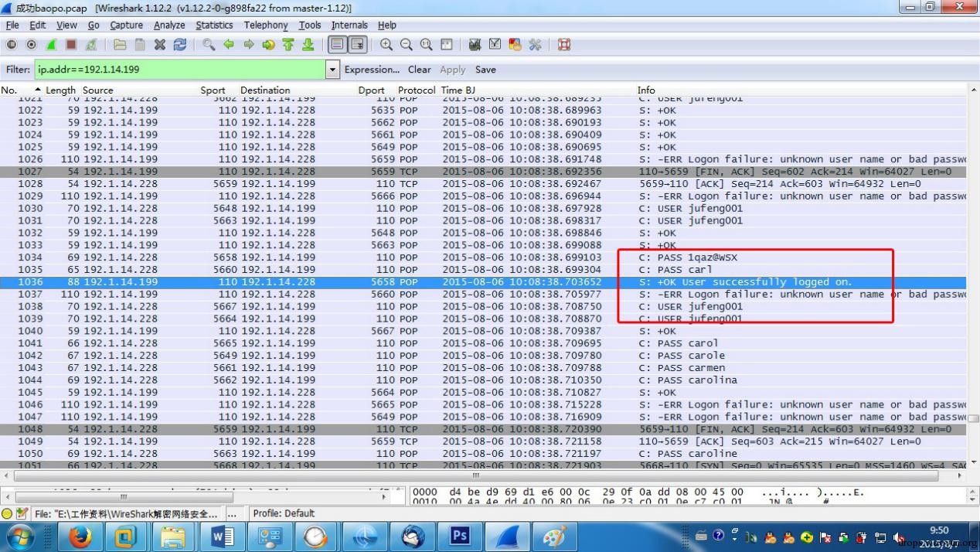Viewport: 980px width, 552px height.
Task: Click the Help lifebuoy icon
Action: click(x=564, y=45)
